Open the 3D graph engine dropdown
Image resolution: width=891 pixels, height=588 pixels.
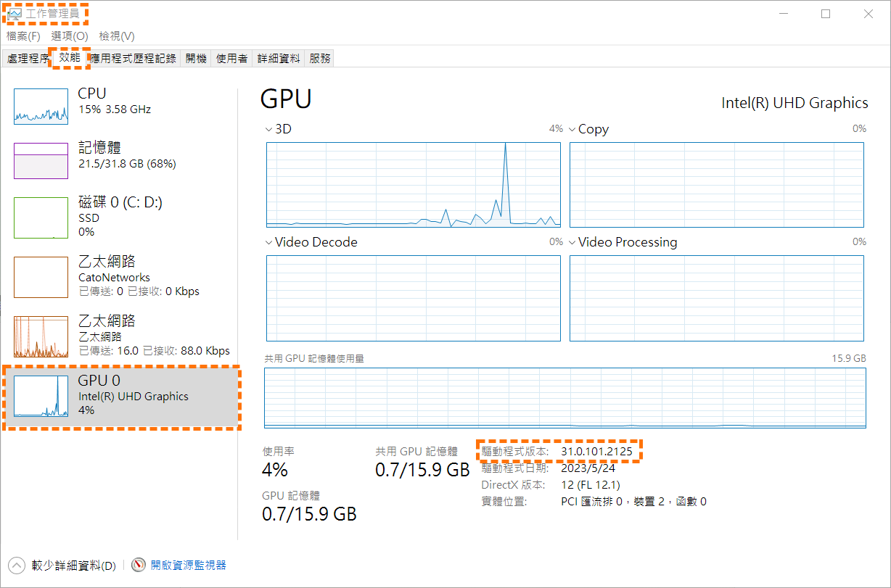tap(270, 129)
